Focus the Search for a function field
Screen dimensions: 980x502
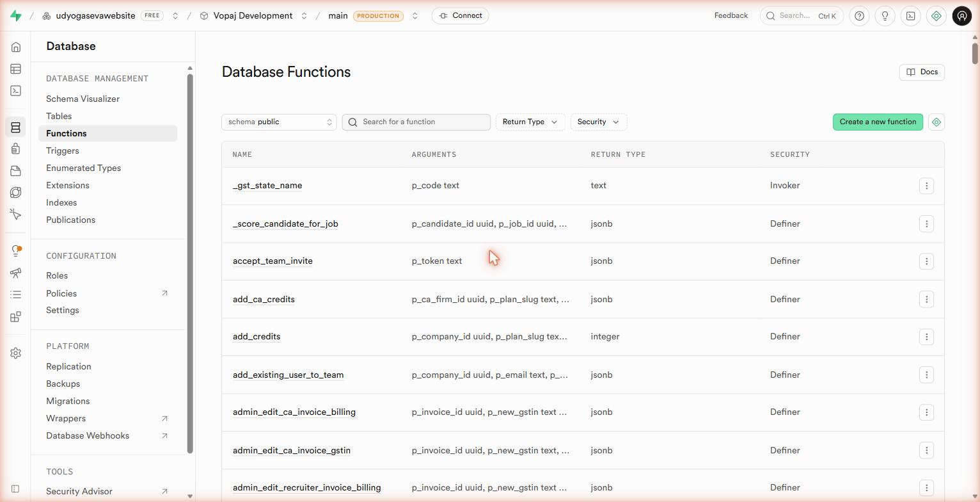pyautogui.click(x=416, y=122)
